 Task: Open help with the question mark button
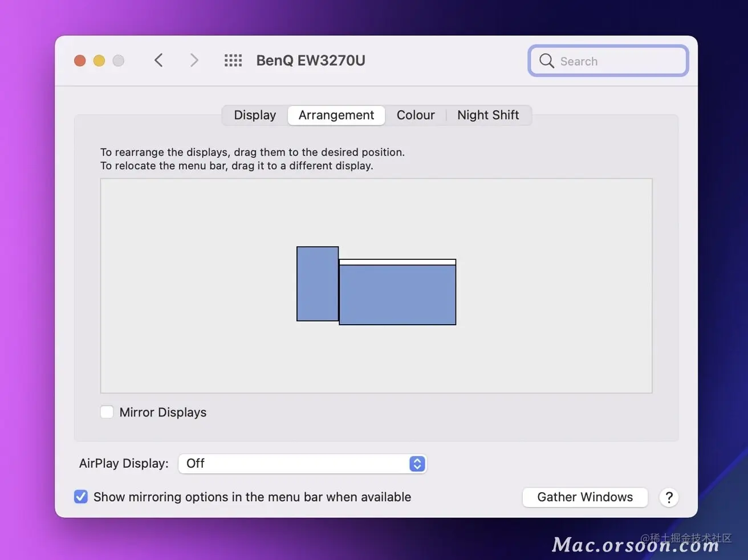coord(669,497)
